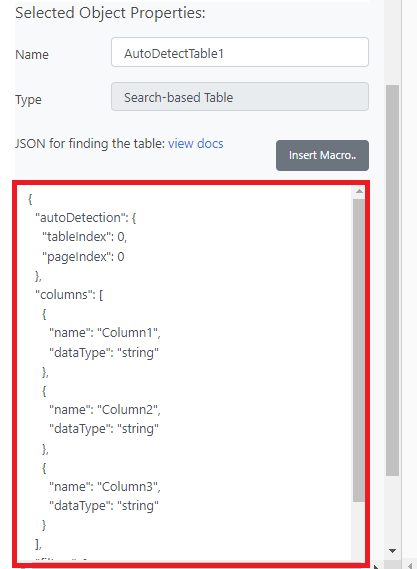Click the JSON for finding the table label

click(x=90, y=144)
